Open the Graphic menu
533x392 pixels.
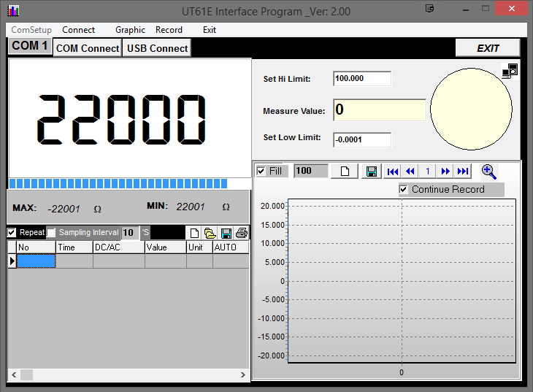pos(130,30)
